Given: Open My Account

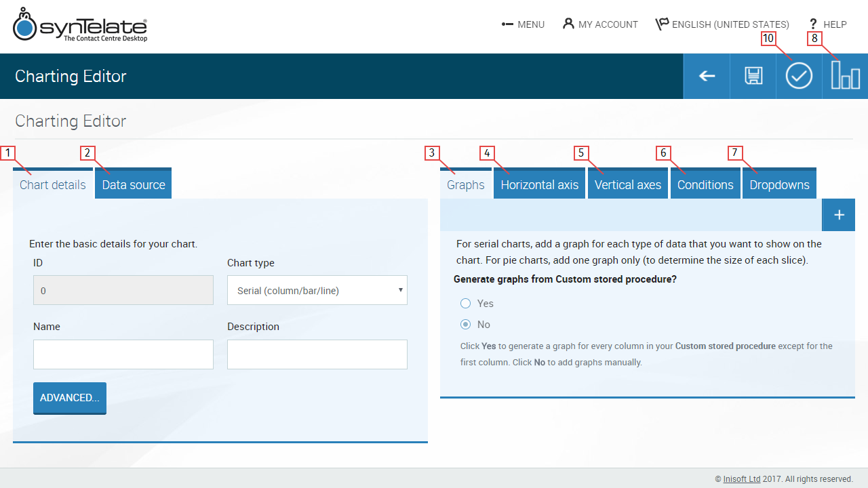Looking at the screenshot, I should pos(600,24).
